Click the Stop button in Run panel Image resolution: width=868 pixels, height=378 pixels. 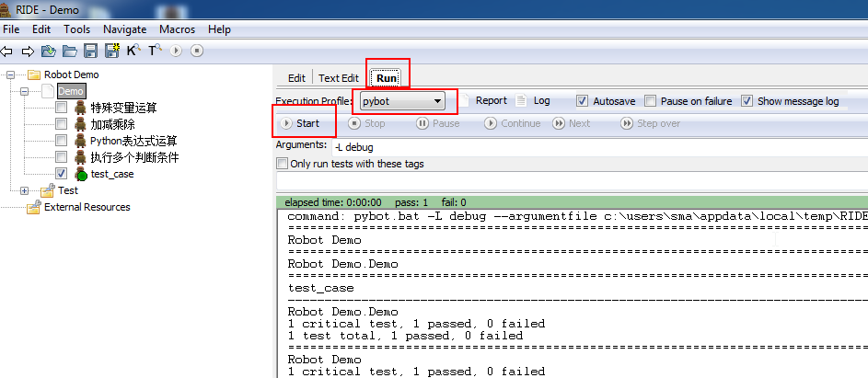click(x=366, y=123)
